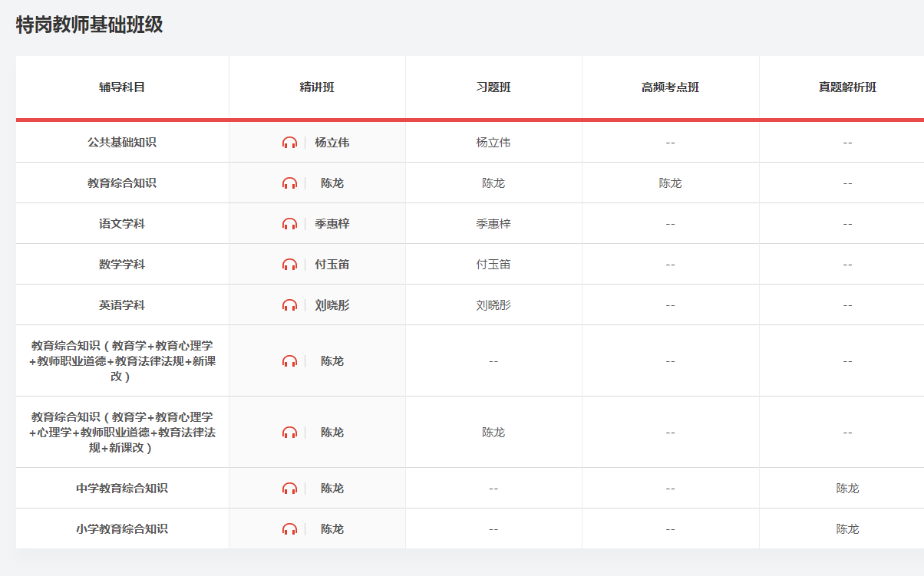The width and height of the screenshot is (924, 576).
Task: Click headphone icon in row starting +教师职业道德+教育法律法规
Action: coord(289,361)
